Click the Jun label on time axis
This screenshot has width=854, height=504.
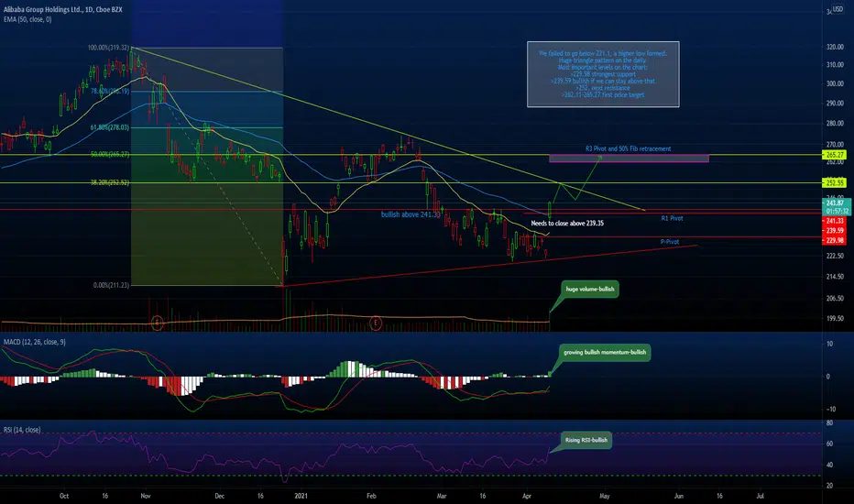(x=679, y=497)
